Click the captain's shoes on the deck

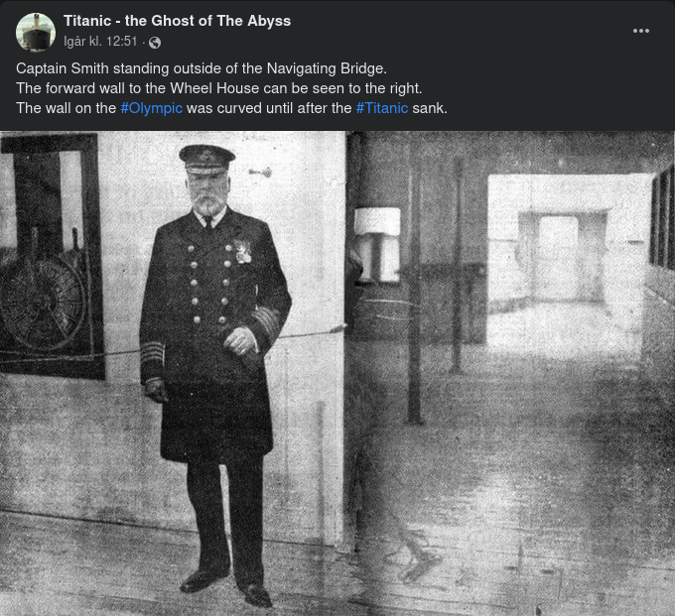pyautogui.click(x=226, y=587)
